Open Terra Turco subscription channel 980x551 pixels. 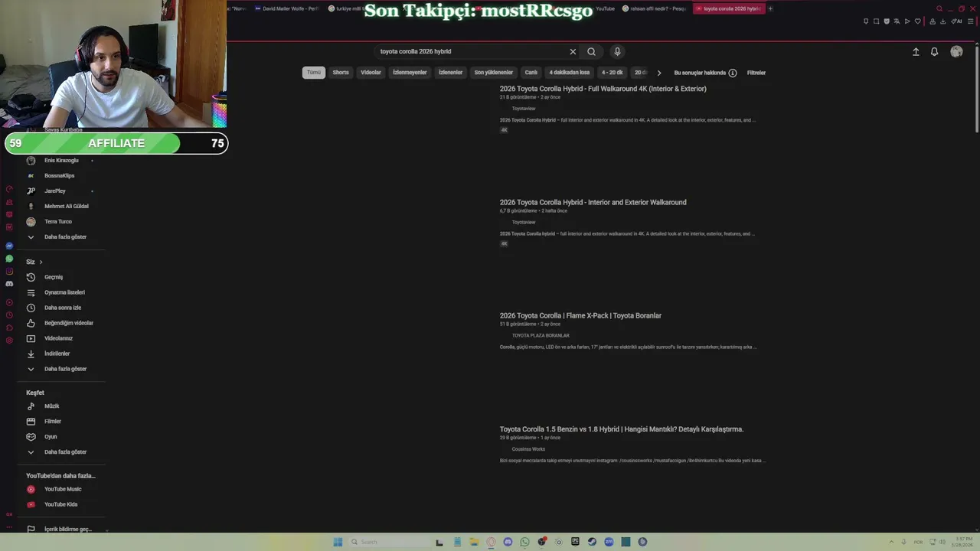pyautogui.click(x=60, y=222)
